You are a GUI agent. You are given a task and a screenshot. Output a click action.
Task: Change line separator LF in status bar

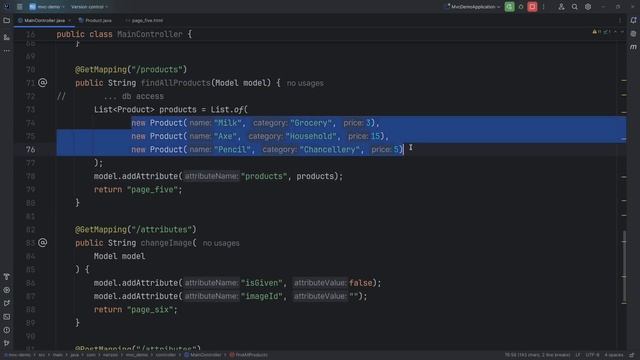point(578,355)
